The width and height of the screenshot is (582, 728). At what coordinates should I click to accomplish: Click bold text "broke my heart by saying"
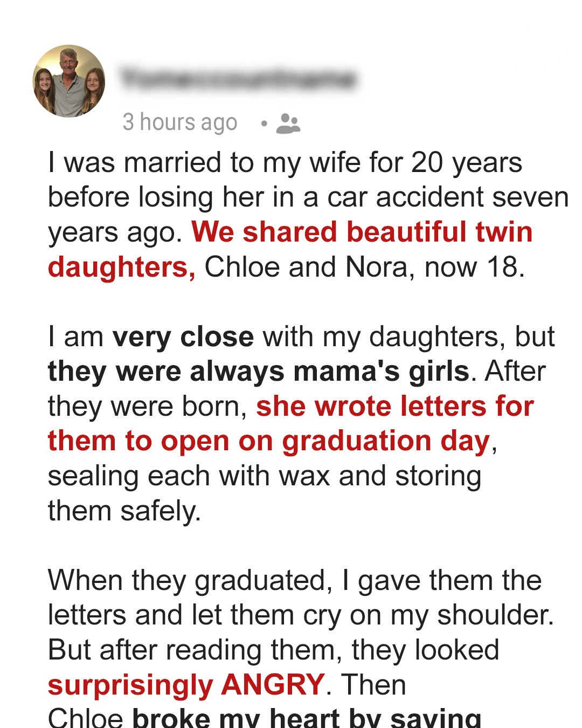[x=307, y=719]
